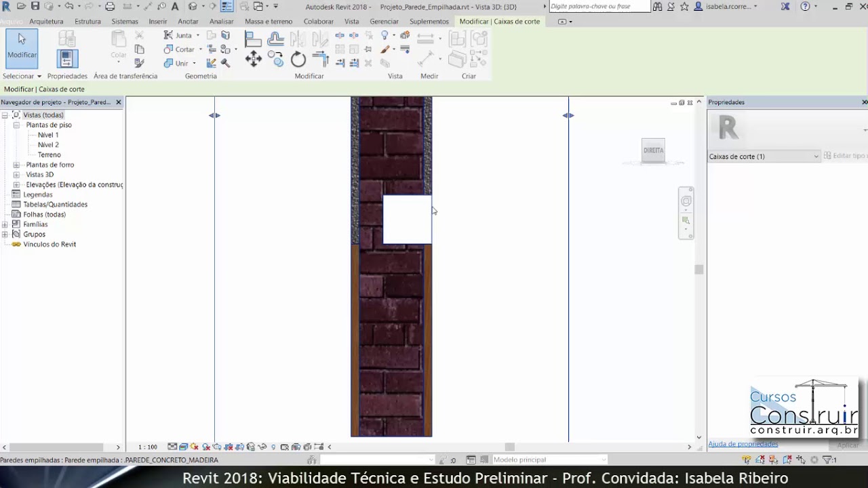This screenshot has width=868, height=488.
Task: Click the Ajuda de propriedades link
Action: click(743, 445)
